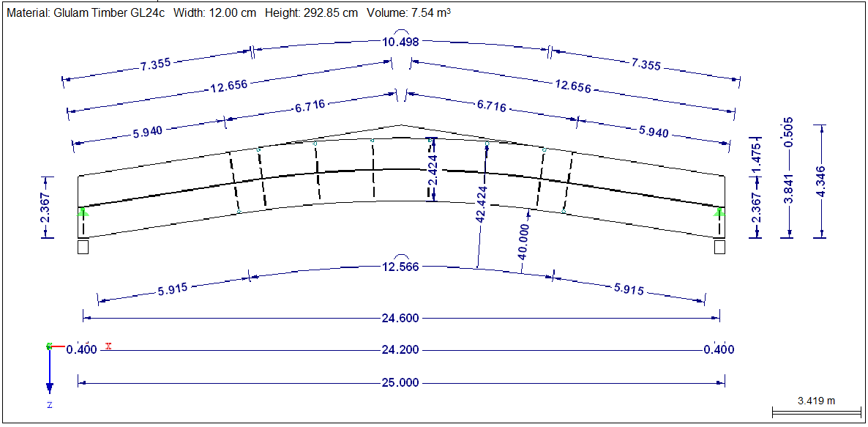Select the coordinate system origin marker
Image resolution: width=868 pixels, height=427 pixels.
50,346
